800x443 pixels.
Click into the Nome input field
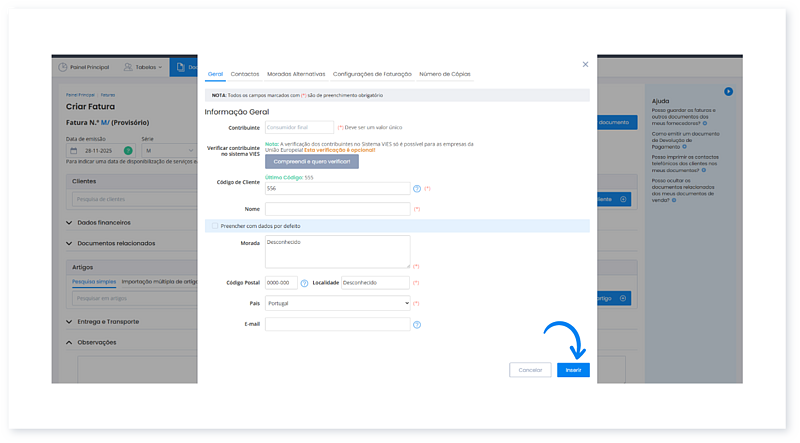tap(337, 209)
